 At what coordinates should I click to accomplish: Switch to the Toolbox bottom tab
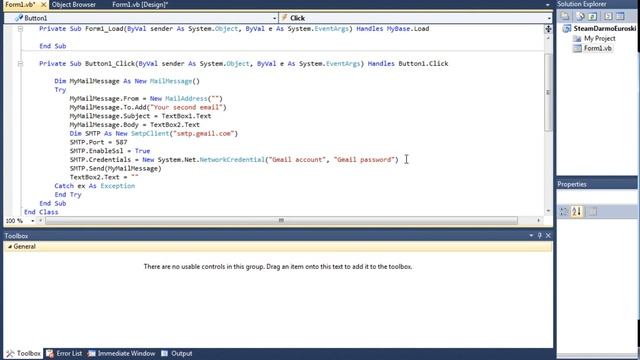pyautogui.click(x=23, y=353)
